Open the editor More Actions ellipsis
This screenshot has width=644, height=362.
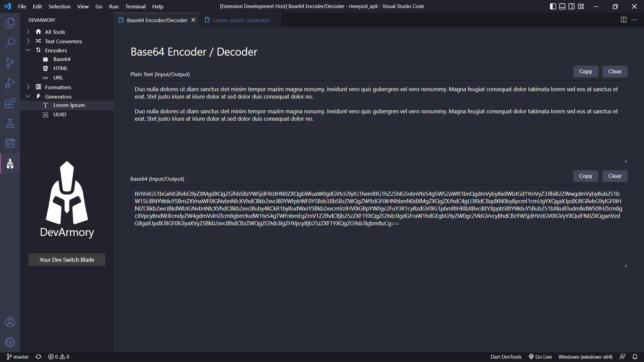point(634,20)
